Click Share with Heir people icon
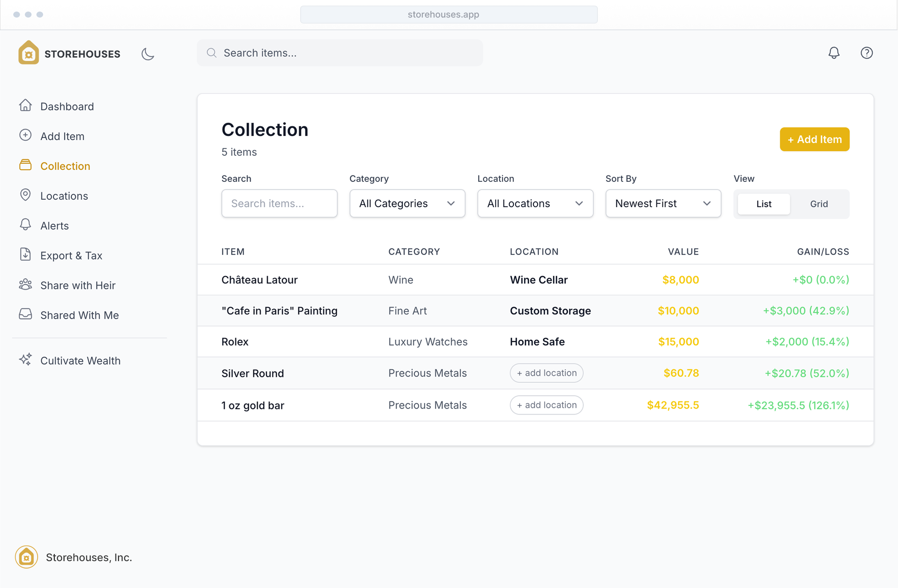898x588 pixels. click(x=25, y=284)
